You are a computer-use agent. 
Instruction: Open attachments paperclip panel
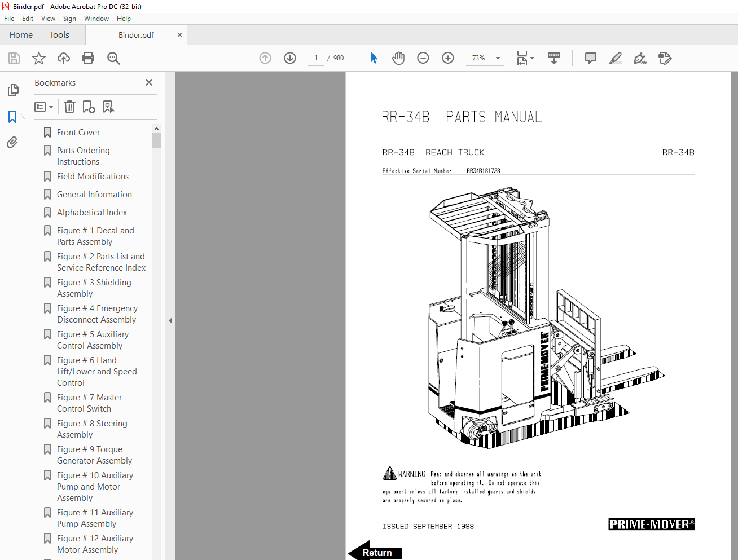pyautogui.click(x=12, y=142)
